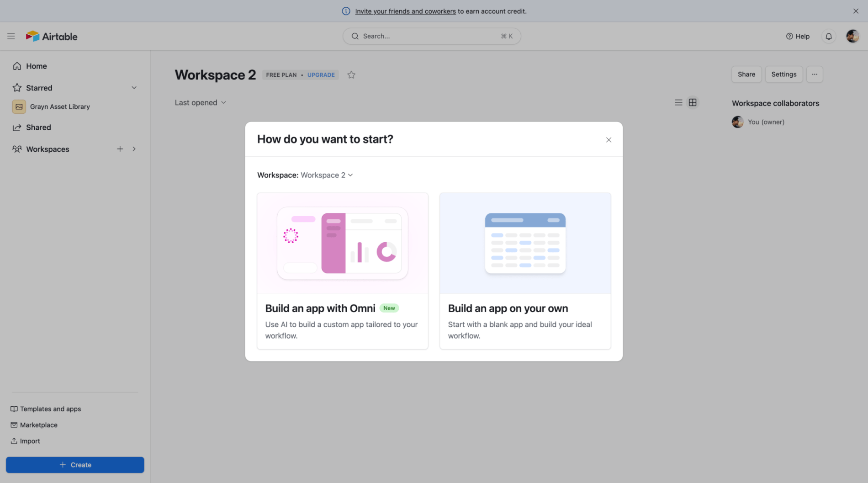
Task: Choose Build an app on your own
Action: 525,271
